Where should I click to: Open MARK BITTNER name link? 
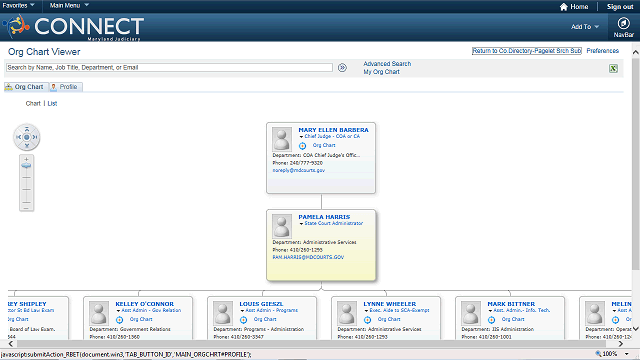(511, 304)
